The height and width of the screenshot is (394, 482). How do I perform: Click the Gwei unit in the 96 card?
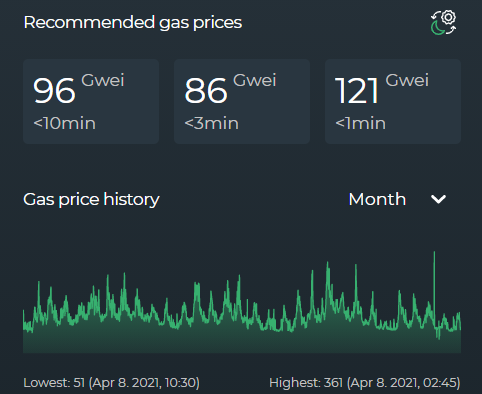tap(103, 80)
